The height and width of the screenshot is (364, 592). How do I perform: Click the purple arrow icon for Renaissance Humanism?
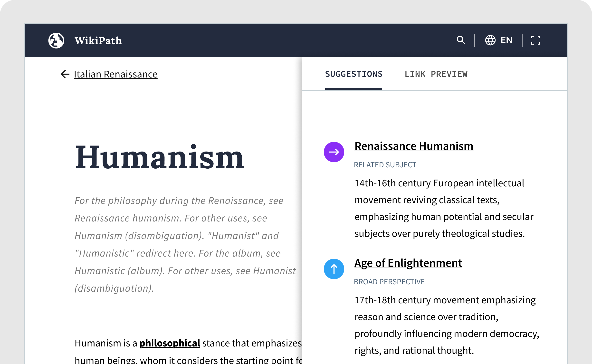coord(334,152)
